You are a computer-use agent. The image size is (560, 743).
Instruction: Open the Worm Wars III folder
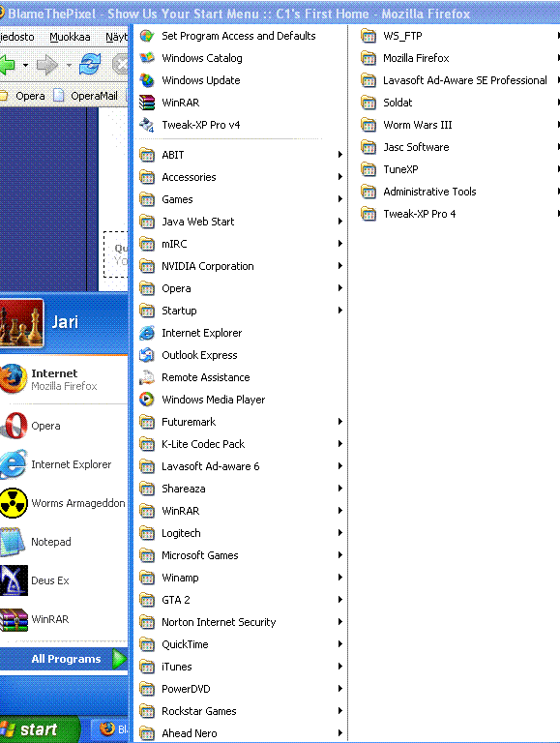(458, 125)
